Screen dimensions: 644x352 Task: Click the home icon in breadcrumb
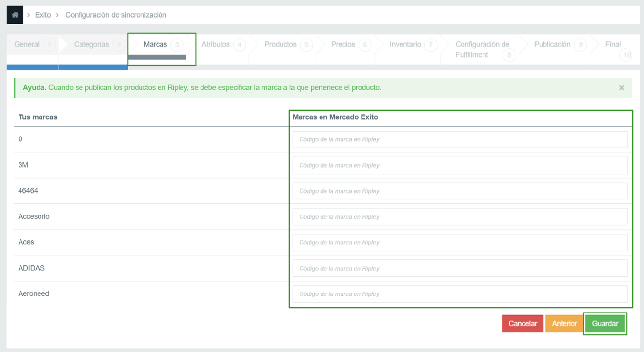pos(15,15)
